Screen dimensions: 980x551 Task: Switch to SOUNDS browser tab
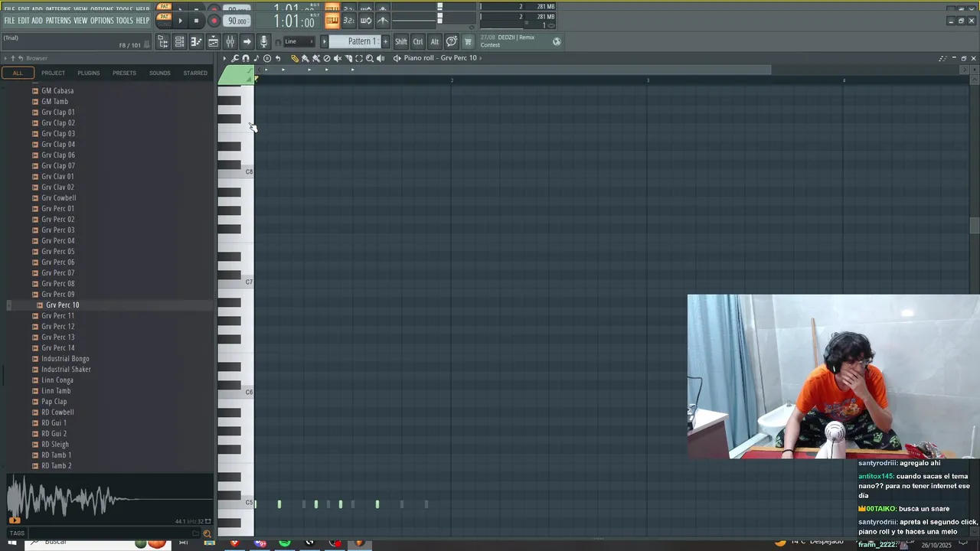[x=160, y=73]
